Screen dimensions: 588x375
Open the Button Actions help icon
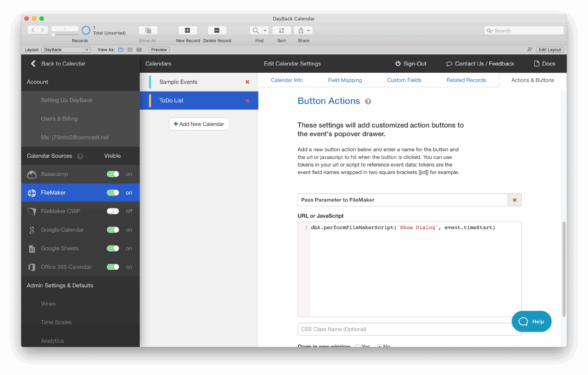368,101
